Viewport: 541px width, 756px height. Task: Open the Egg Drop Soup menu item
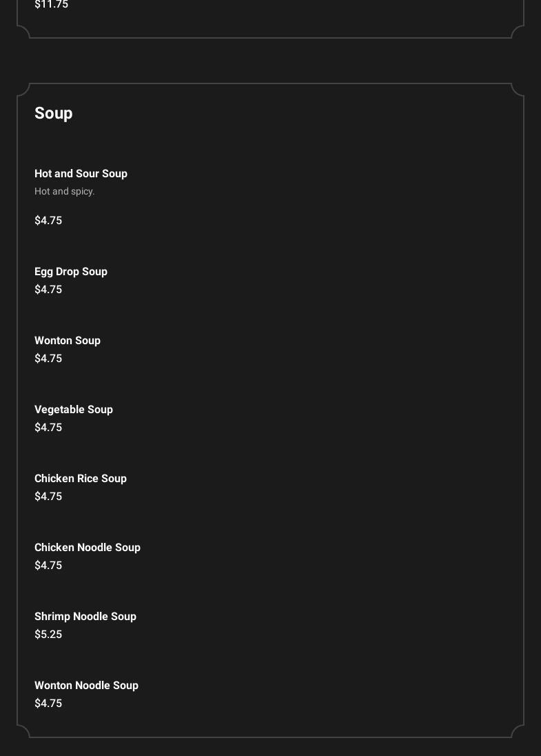tap(71, 272)
